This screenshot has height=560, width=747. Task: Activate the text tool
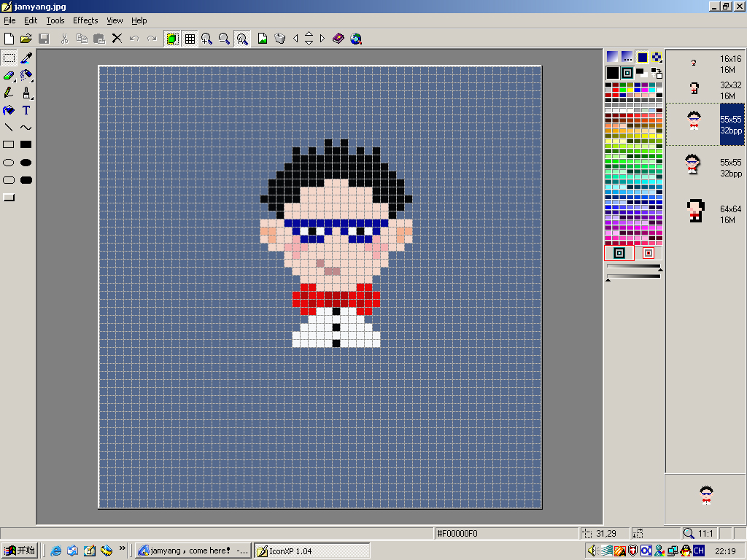(26, 111)
